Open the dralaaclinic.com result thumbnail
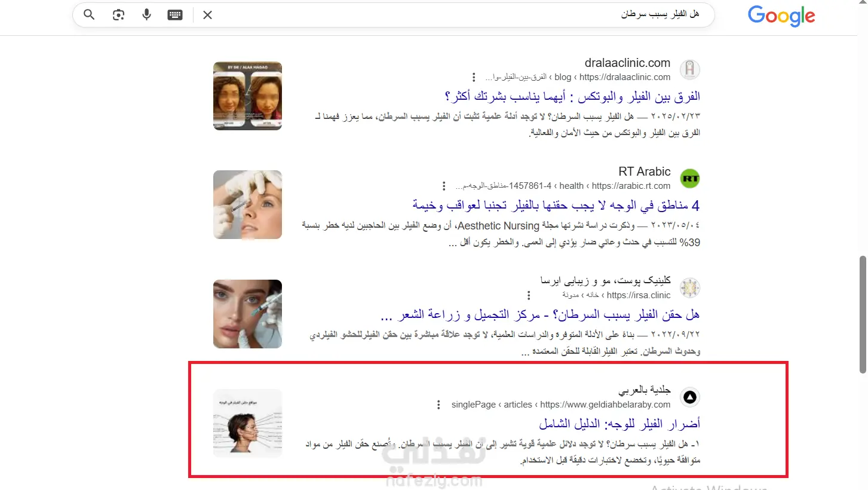This screenshot has height=490, width=868. [247, 96]
